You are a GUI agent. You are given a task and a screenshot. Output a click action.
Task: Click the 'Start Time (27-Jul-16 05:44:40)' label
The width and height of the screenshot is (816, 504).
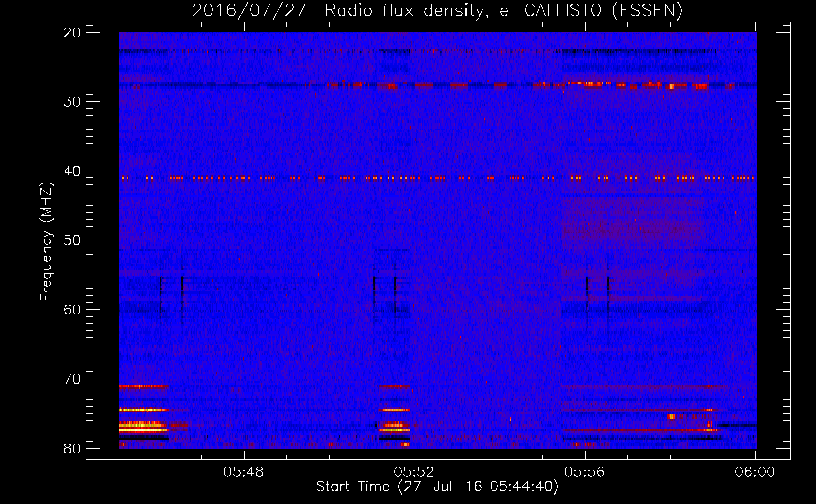(x=437, y=487)
